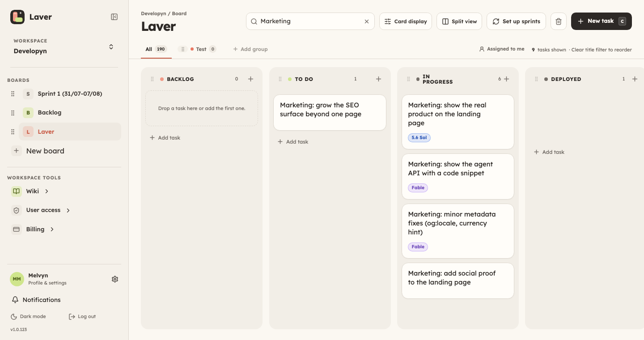Expand the User access chevron
This screenshot has height=340, width=644.
tap(68, 210)
